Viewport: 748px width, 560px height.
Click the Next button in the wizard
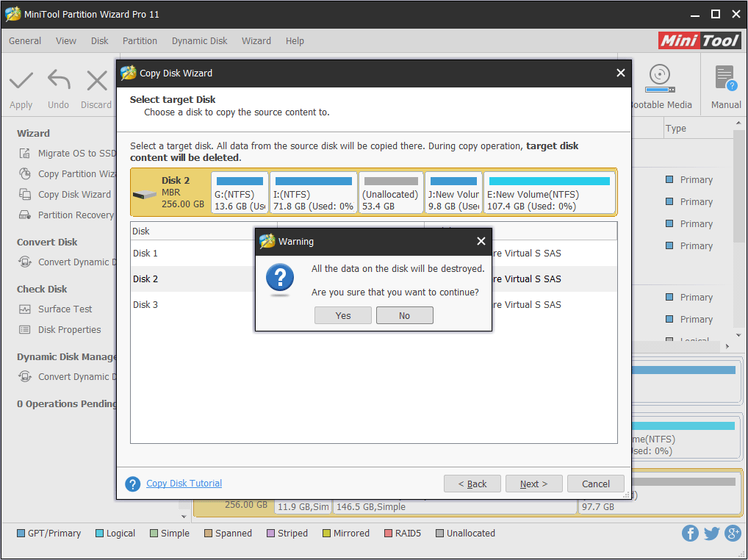pos(533,484)
